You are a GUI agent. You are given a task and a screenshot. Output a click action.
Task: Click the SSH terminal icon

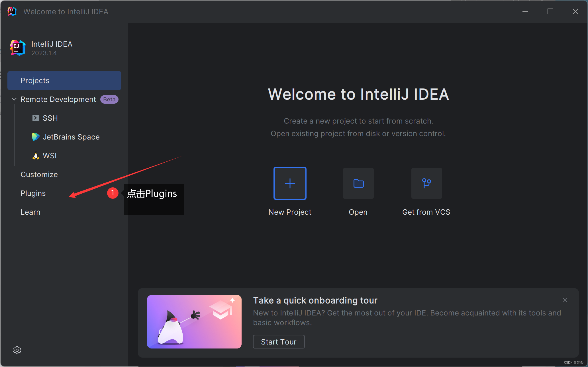click(x=36, y=118)
